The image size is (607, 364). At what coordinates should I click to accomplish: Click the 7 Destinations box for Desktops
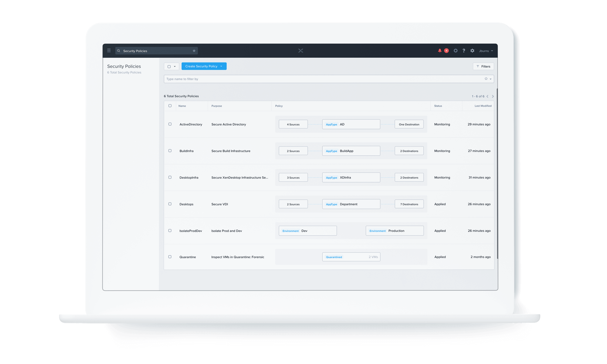409,204
